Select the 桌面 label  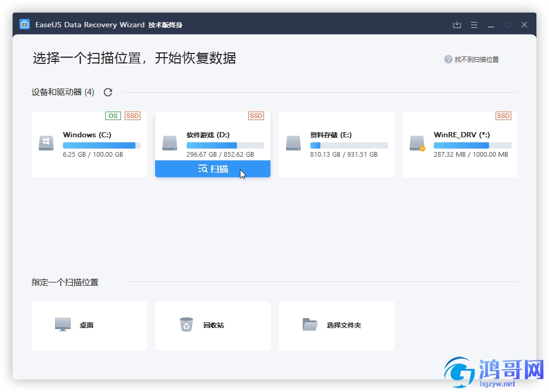tap(86, 325)
